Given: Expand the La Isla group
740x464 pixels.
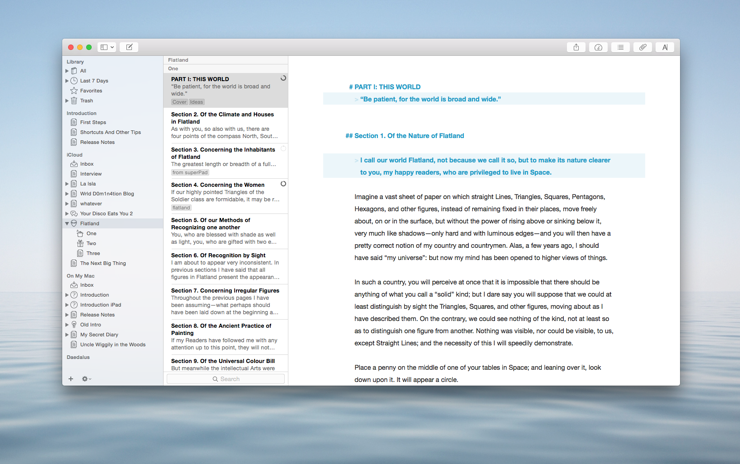Looking at the screenshot, I should 67,184.
